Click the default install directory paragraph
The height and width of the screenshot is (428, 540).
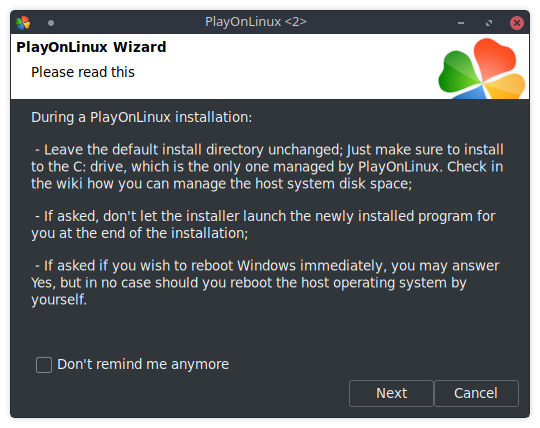point(267,167)
